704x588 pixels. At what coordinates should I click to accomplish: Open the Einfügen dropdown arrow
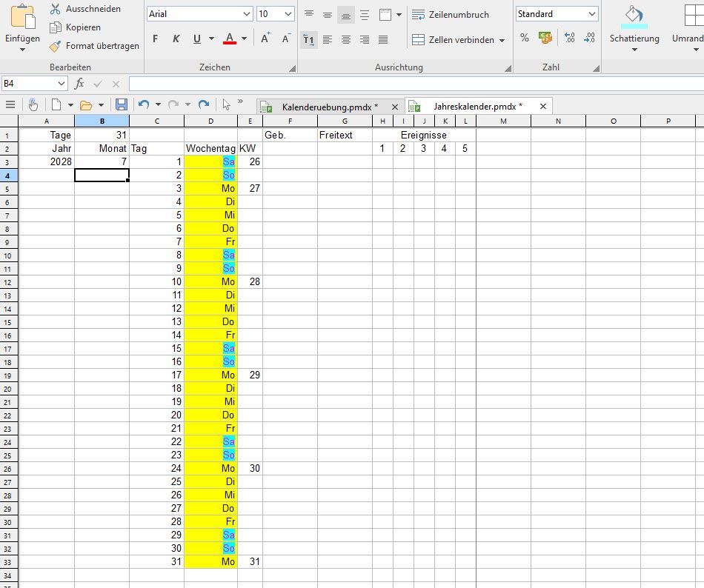tap(22, 50)
